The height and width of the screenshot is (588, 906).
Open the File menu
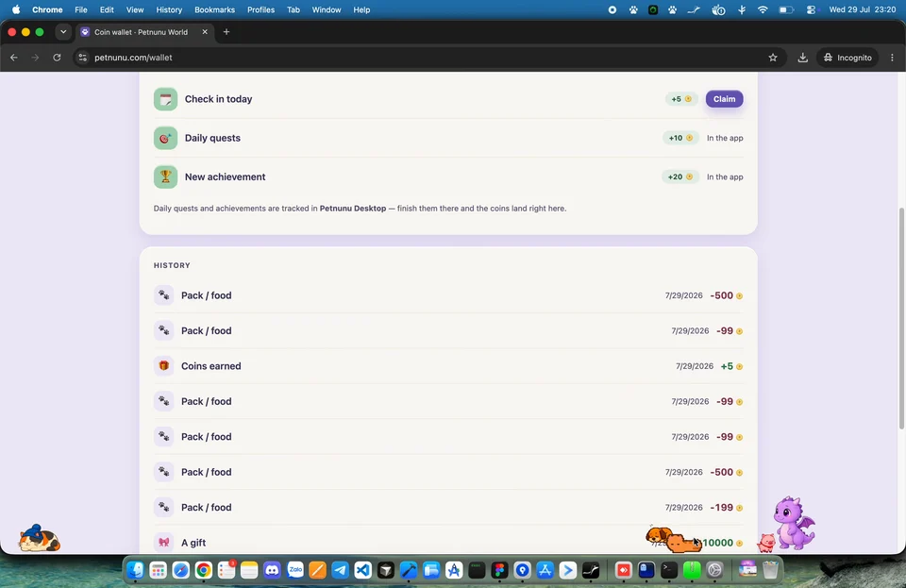[81, 9]
